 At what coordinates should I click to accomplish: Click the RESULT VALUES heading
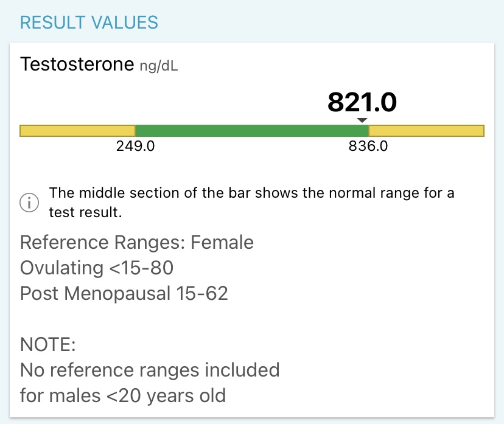[89, 23]
